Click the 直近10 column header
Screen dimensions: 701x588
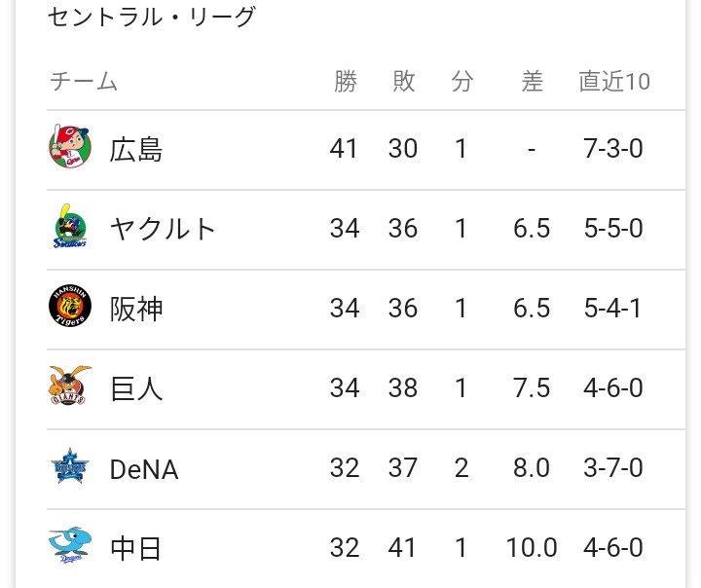614,82
